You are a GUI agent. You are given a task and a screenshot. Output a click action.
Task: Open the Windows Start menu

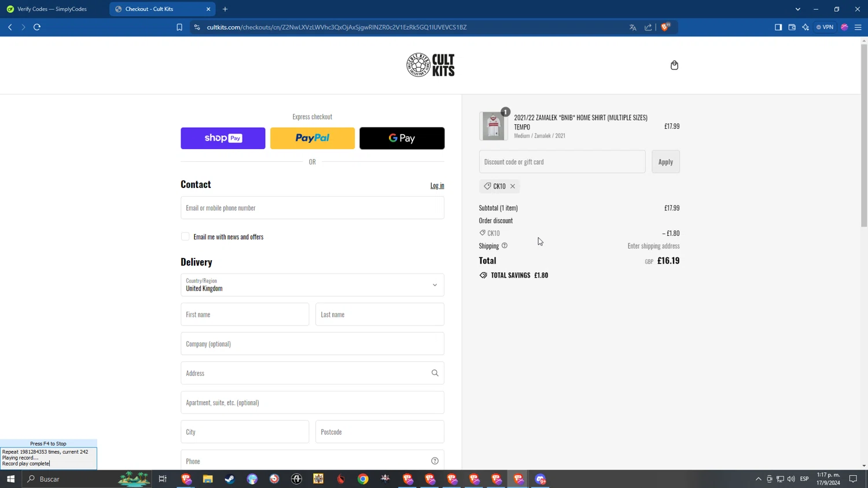pyautogui.click(x=10, y=479)
